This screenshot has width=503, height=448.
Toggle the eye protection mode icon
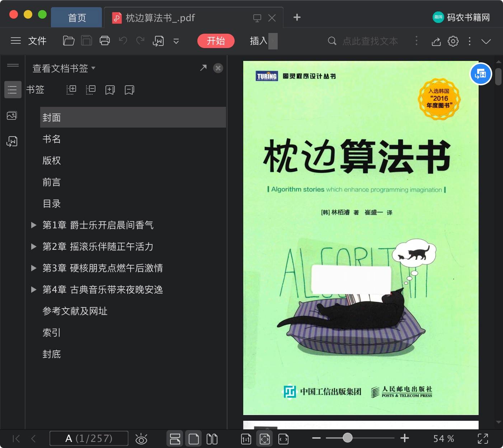[141, 439]
